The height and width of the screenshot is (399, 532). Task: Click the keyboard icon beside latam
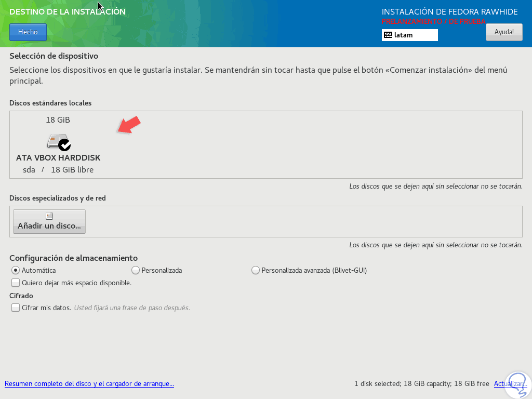pyautogui.click(x=388, y=35)
